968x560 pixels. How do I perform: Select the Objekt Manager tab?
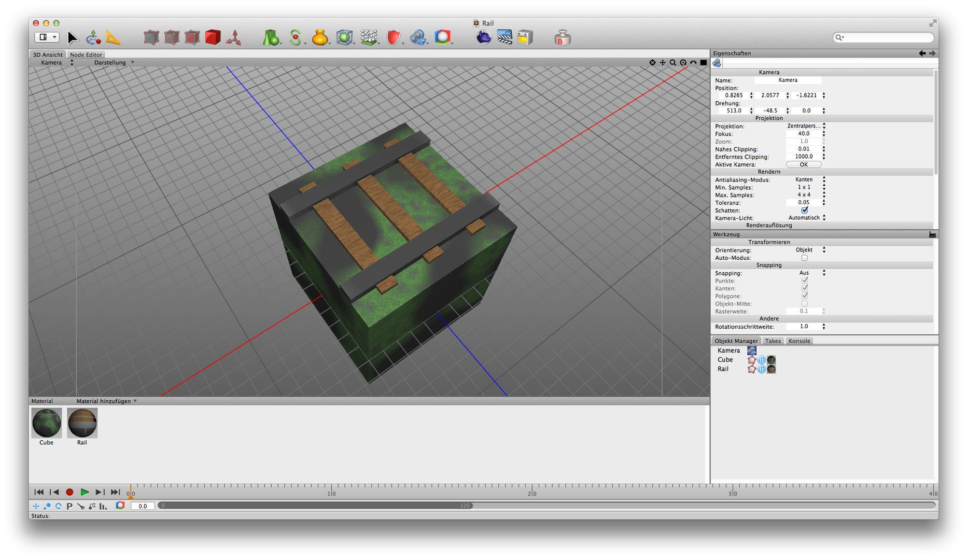(736, 341)
